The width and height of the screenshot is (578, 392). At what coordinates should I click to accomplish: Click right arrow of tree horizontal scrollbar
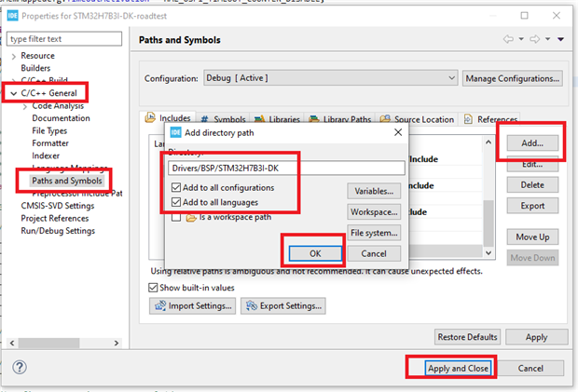pos(117,343)
